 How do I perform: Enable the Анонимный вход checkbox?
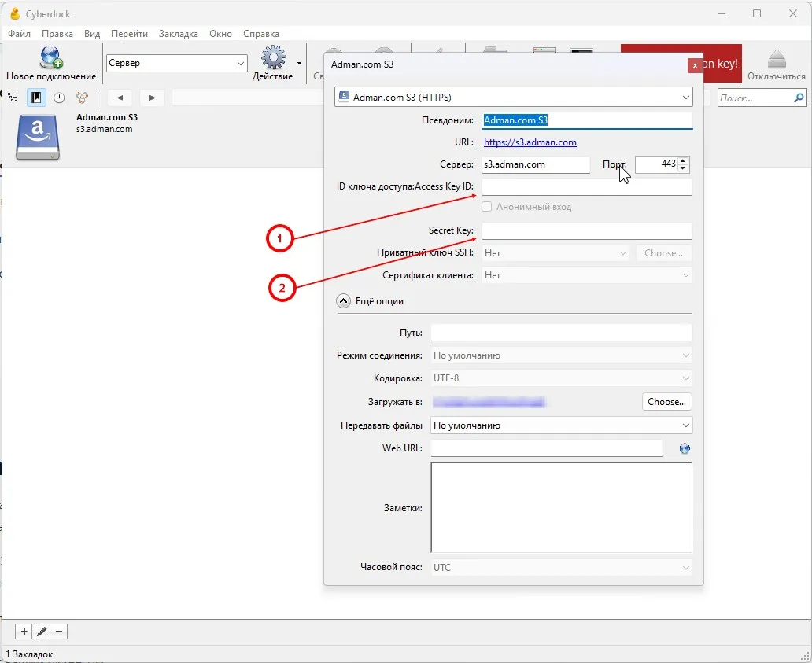coord(487,207)
